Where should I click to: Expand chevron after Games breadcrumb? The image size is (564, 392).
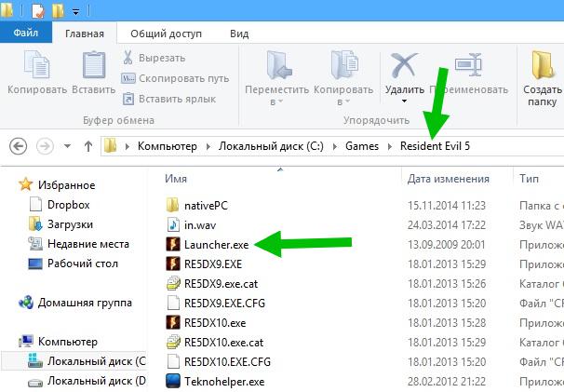390,146
